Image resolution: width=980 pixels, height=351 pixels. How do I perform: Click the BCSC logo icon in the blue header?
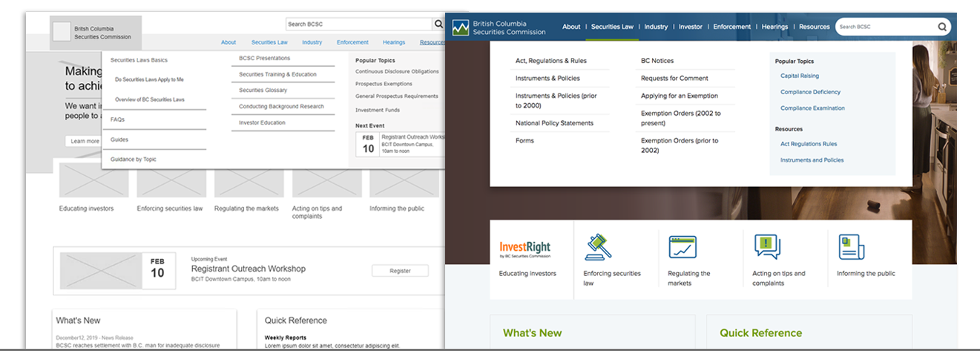[461, 27]
